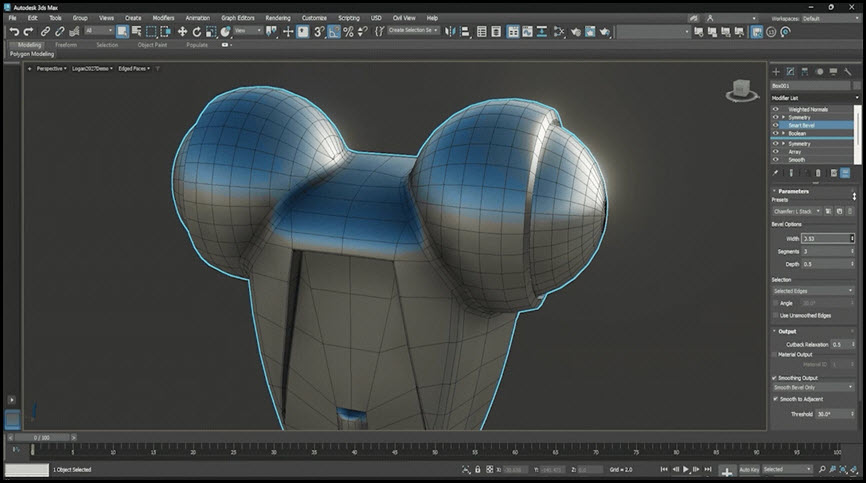Open the Render Setup teapot icon
This screenshot has width=866, height=483.
coord(576,31)
